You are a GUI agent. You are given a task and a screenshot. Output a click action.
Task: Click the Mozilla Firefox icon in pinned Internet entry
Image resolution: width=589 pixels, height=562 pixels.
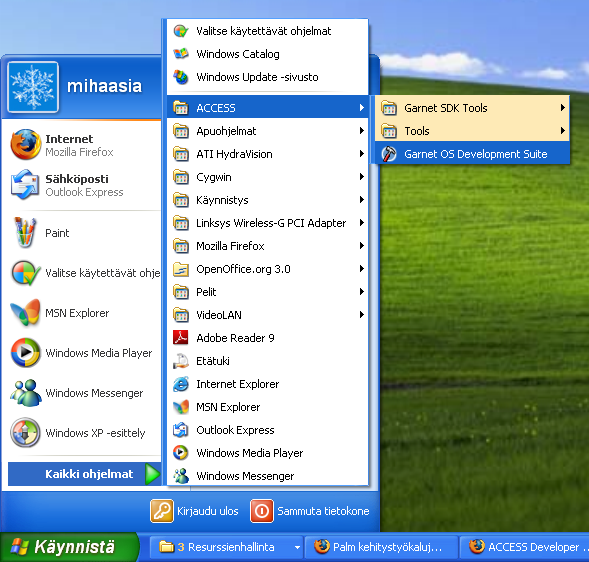coord(26,145)
